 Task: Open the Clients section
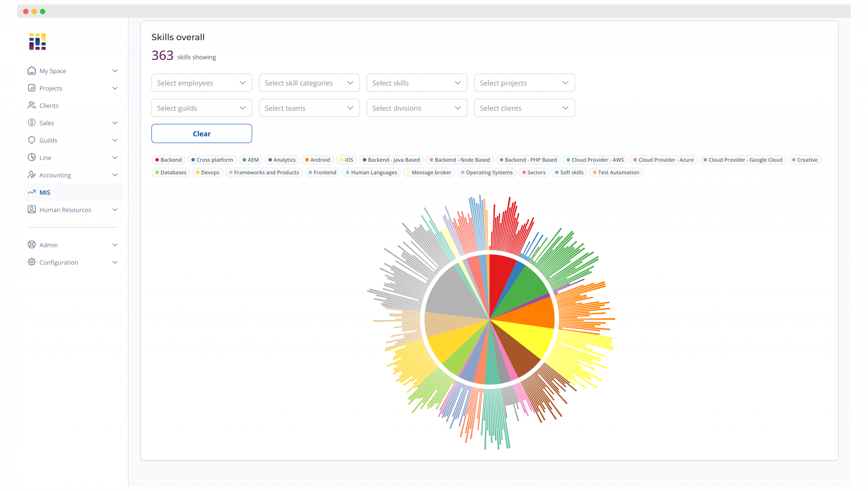73,105
